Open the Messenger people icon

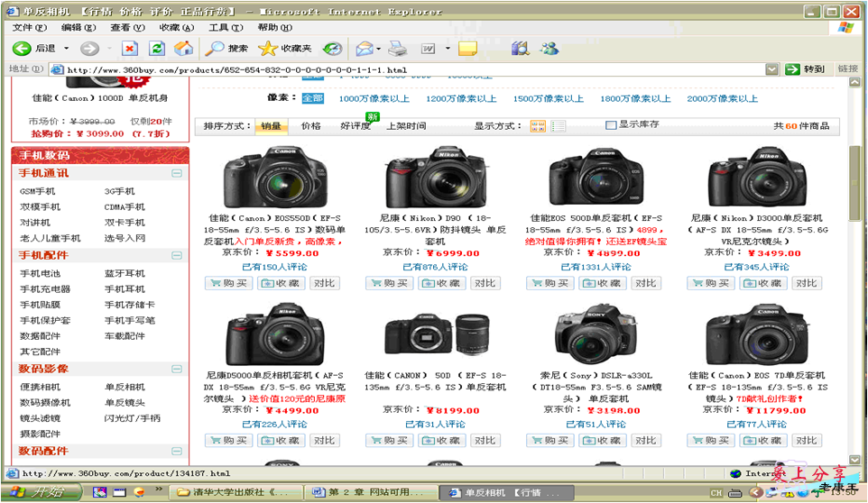point(549,49)
